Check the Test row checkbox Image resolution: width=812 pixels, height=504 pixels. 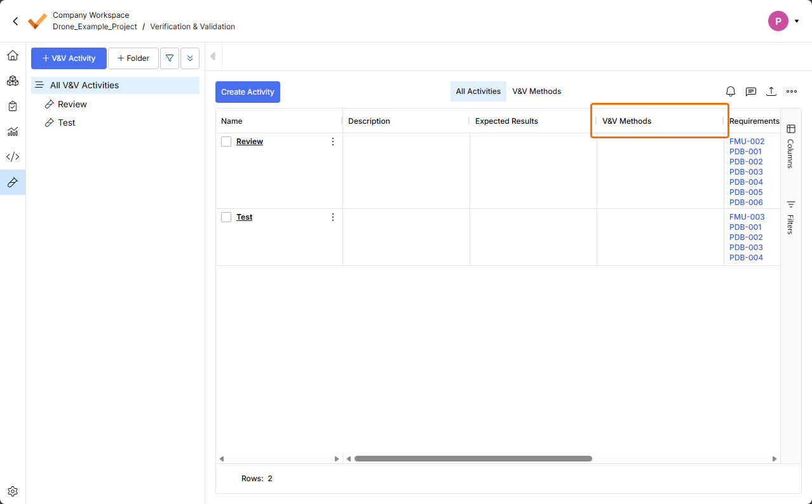tap(226, 217)
